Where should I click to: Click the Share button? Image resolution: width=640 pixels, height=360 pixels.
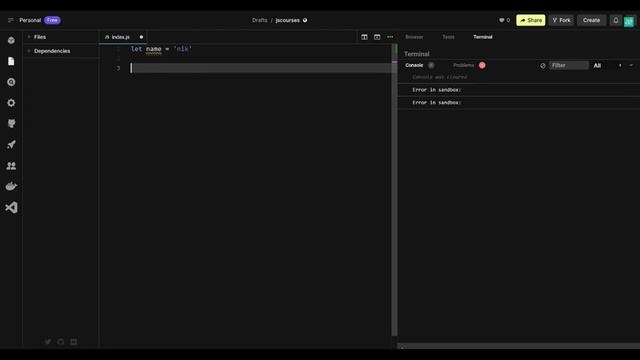[x=531, y=20]
